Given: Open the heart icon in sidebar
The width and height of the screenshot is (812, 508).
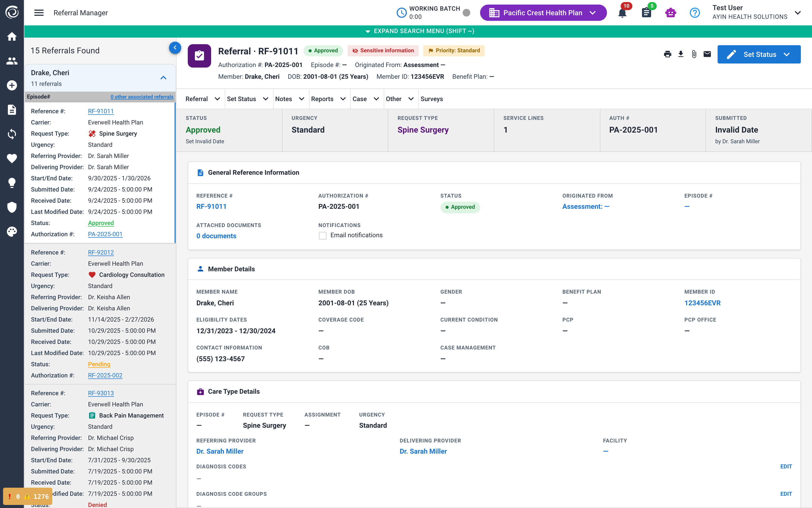Looking at the screenshot, I should pyautogui.click(x=12, y=158).
